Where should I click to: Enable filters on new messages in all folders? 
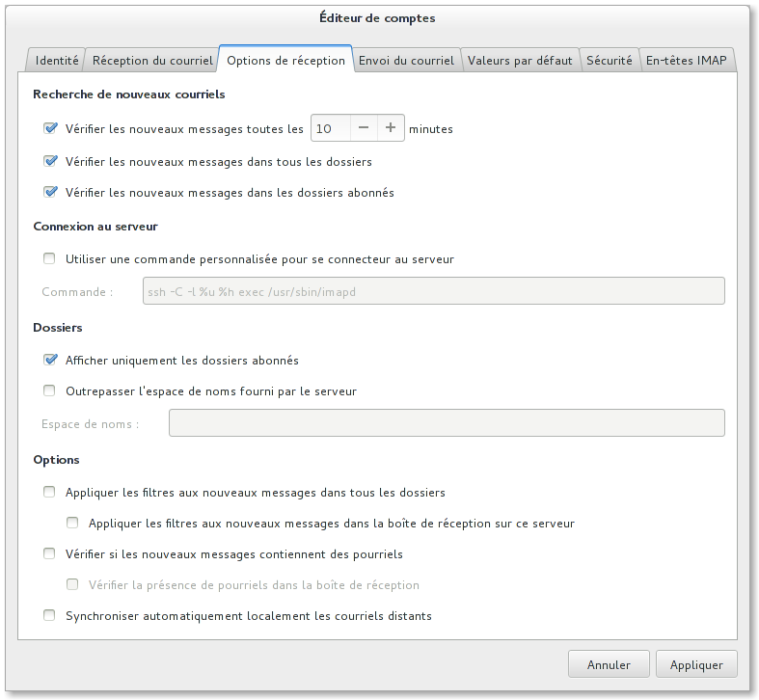tap(50, 492)
